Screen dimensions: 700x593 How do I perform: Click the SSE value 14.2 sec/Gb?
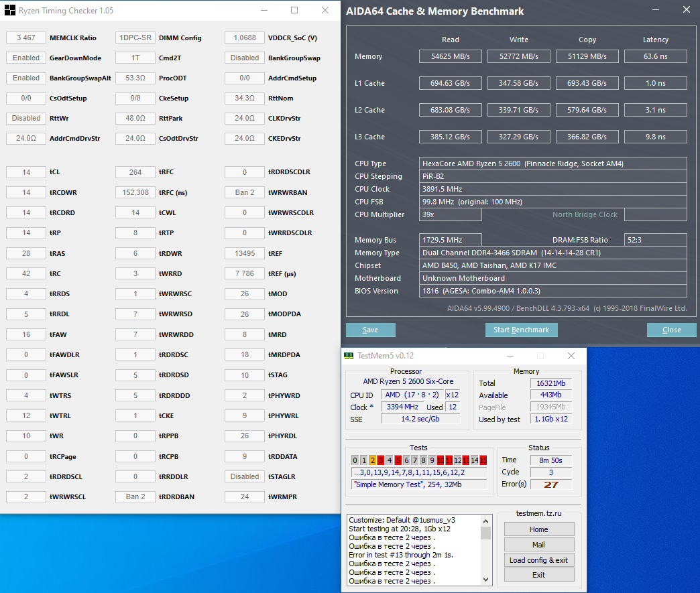tap(420, 419)
